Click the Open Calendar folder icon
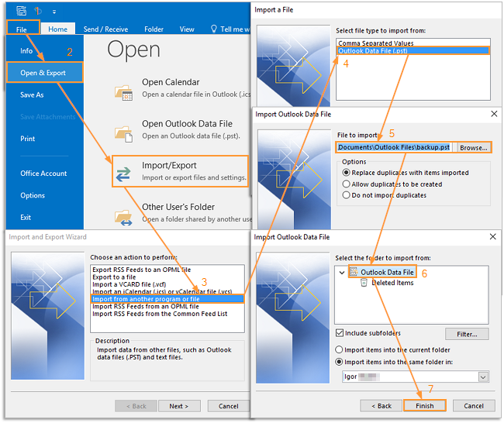This screenshot has width=504, height=423. [x=123, y=92]
